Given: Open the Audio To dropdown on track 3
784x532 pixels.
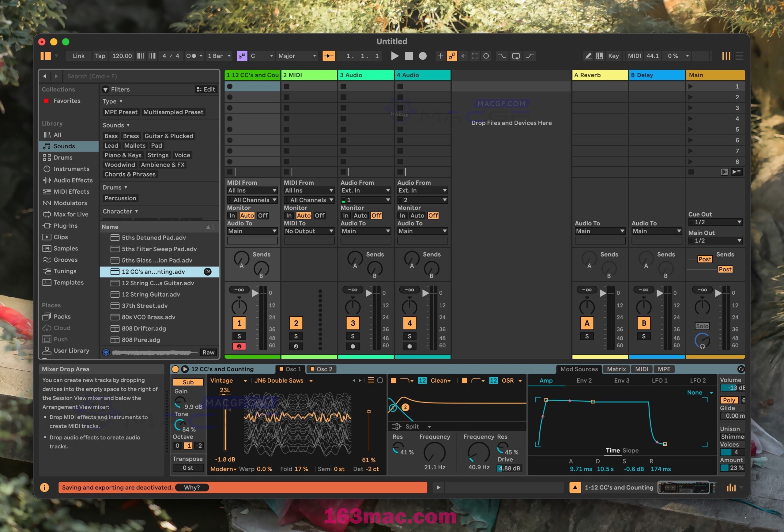Looking at the screenshot, I should click(x=364, y=231).
